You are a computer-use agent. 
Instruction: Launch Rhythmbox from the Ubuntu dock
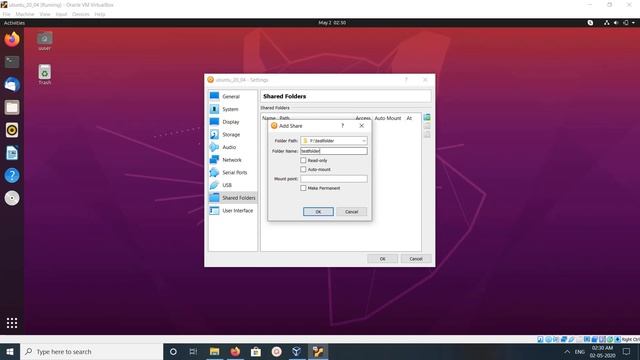pos(12,130)
